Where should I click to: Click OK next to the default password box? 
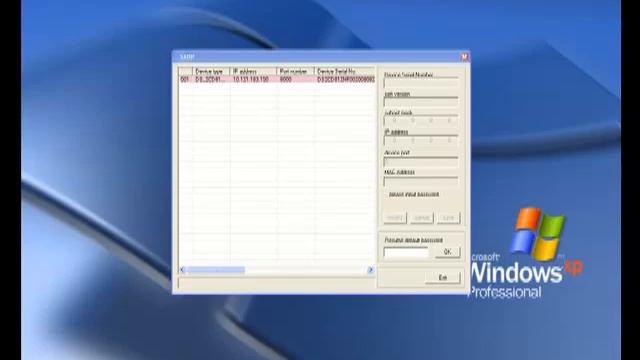pyautogui.click(x=448, y=252)
